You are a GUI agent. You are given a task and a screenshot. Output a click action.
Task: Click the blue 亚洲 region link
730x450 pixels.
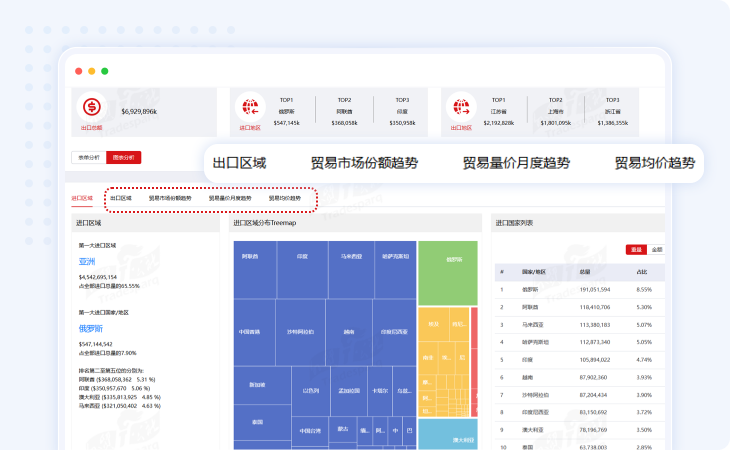coord(88,261)
